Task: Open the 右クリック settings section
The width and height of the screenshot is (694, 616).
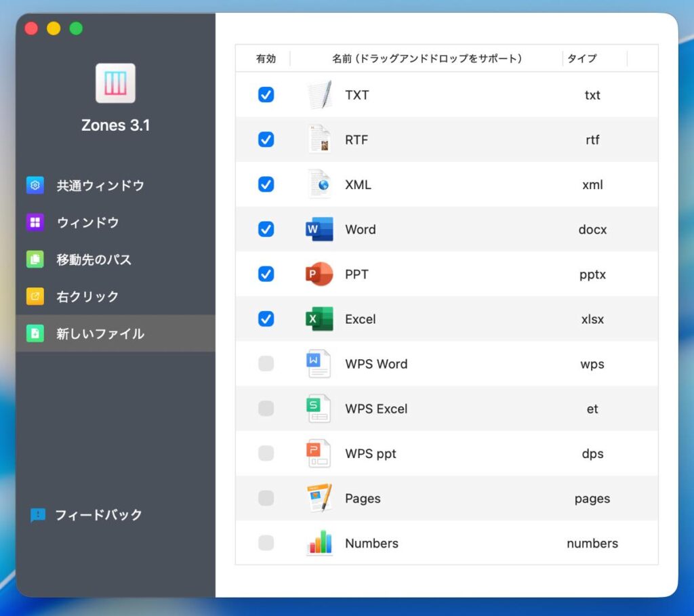Action: [87, 296]
